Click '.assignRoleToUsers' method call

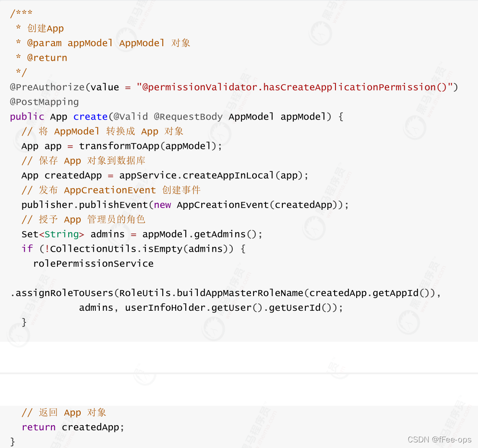click(62, 293)
